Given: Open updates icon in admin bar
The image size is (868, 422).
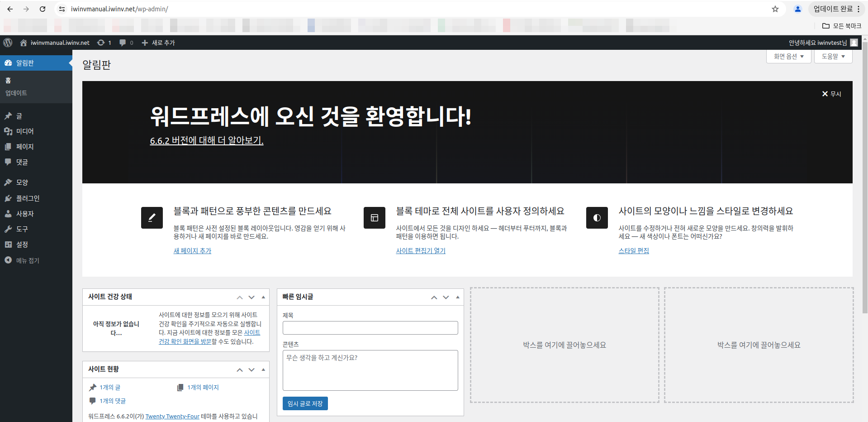Looking at the screenshot, I should click(x=101, y=43).
